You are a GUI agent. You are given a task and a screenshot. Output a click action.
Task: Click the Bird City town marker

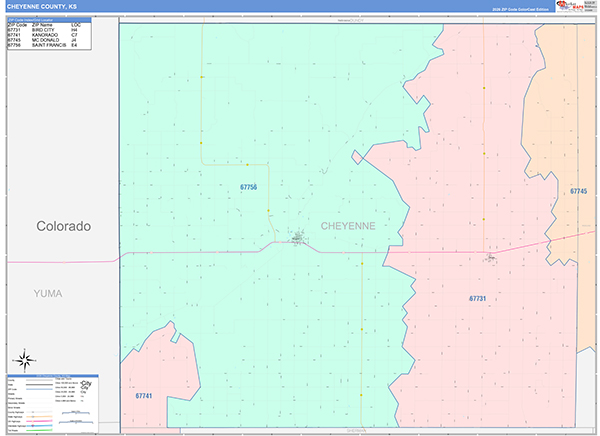point(490,258)
